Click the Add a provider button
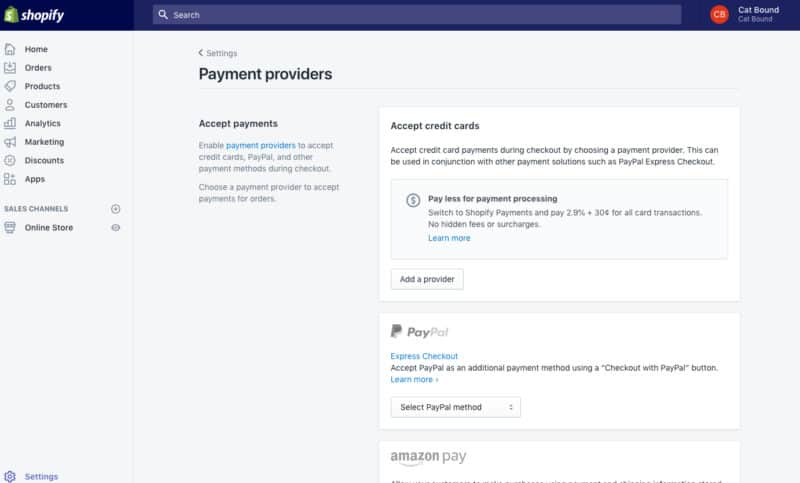 pos(427,279)
